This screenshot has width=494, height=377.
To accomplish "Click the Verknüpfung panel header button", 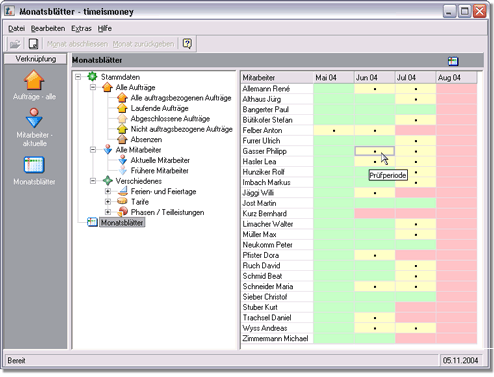I will pyautogui.click(x=35, y=59).
